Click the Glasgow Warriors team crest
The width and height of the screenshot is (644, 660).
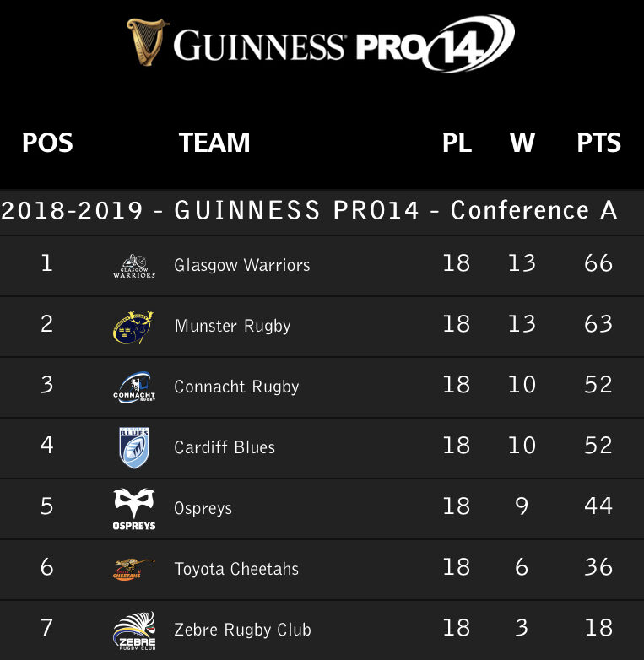click(x=134, y=266)
